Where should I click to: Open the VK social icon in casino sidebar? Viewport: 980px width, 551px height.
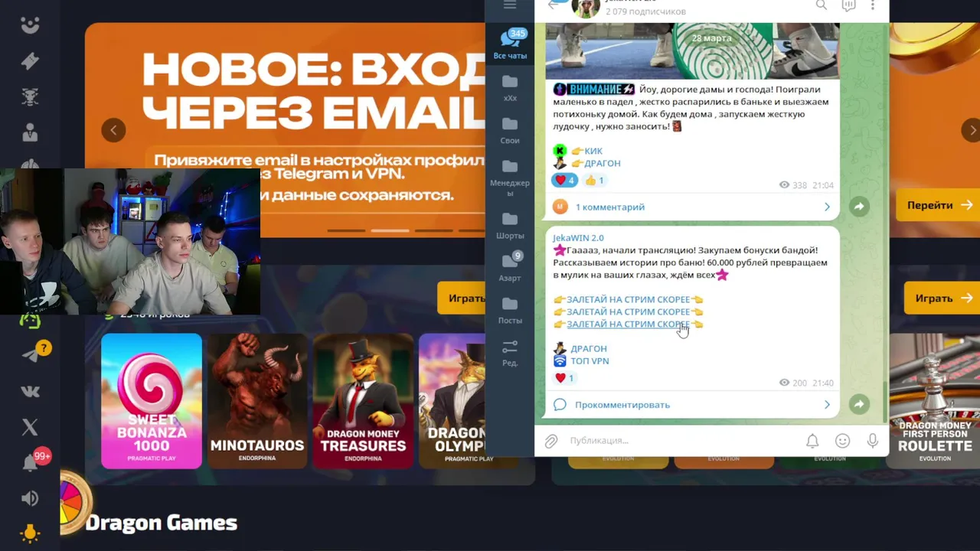click(30, 391)
